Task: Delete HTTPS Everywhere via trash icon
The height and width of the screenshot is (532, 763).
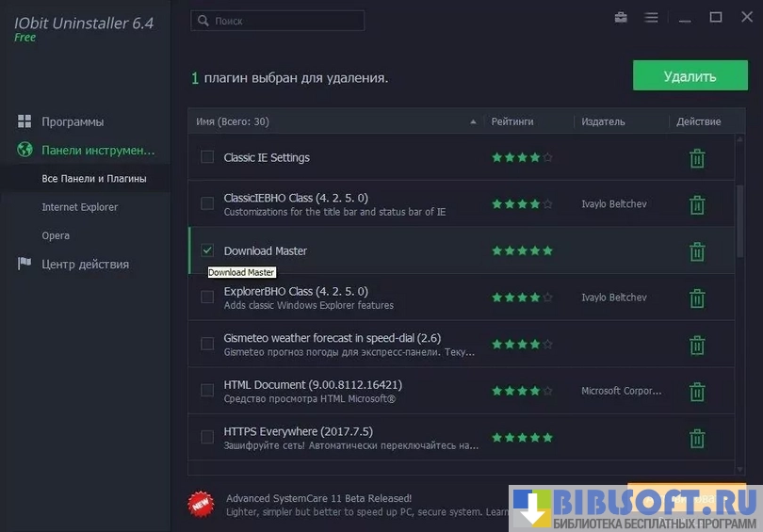Action: click(697, 438)
